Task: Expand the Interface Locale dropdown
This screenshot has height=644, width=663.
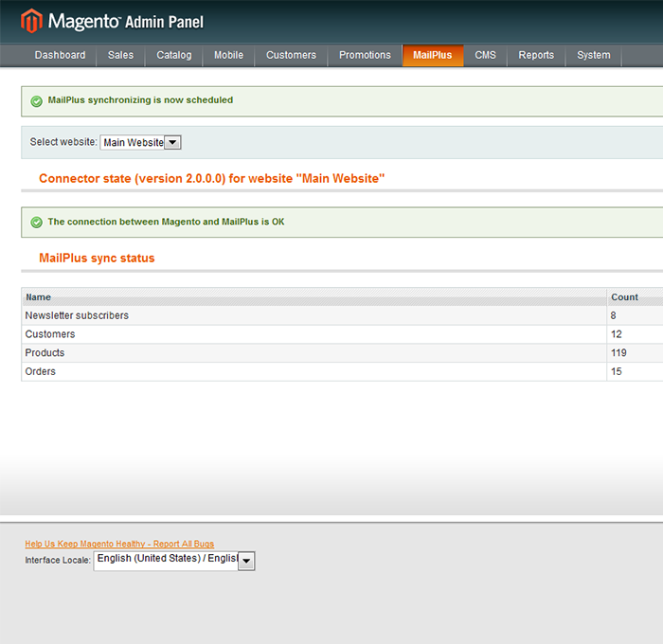Action: click(174, 561)
